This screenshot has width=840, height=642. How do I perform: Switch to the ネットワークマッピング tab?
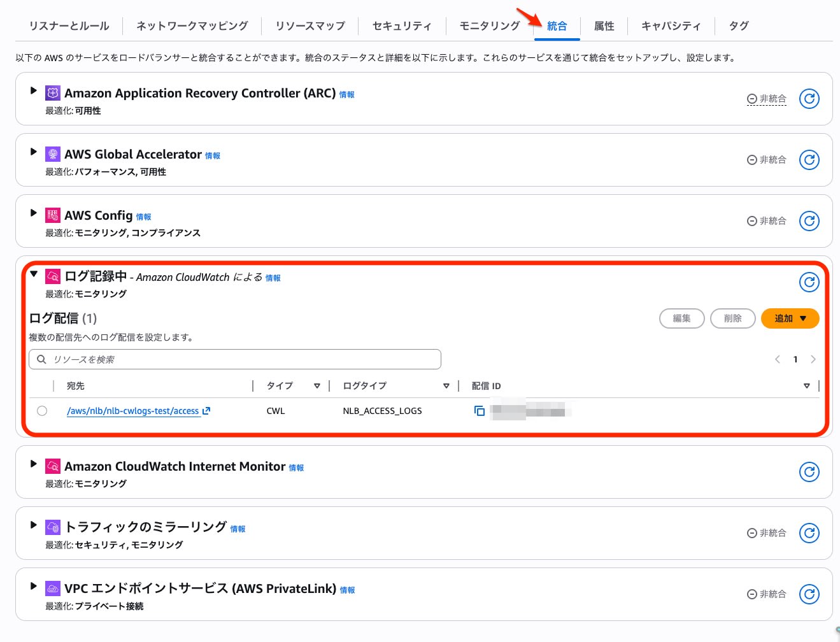point(192,26)
